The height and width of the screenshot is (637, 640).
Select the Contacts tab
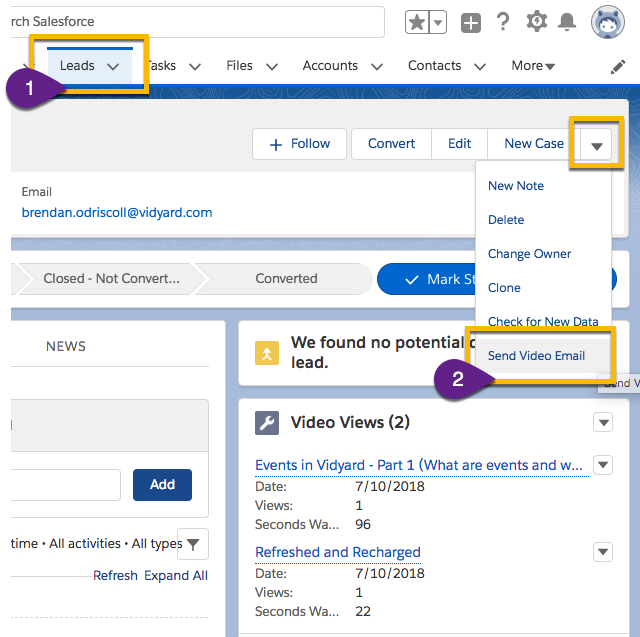[x=434, y=65]
